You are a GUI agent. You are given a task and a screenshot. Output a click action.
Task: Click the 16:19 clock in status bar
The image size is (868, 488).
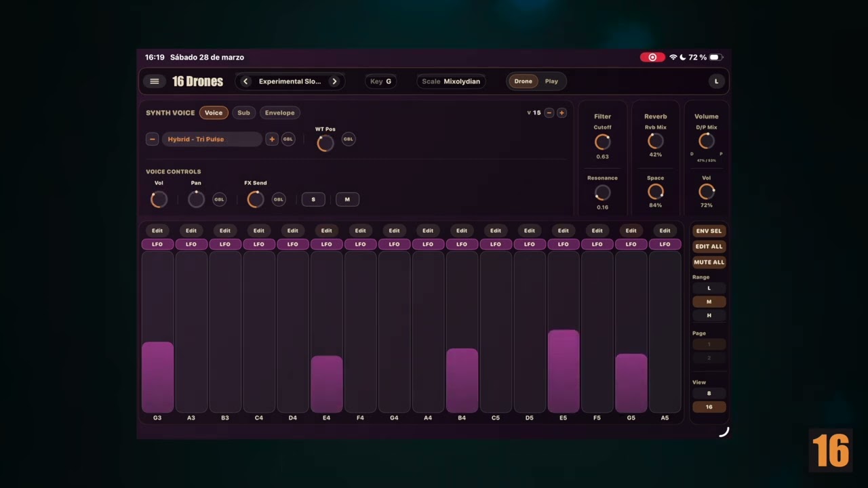[x=155, y=58]
